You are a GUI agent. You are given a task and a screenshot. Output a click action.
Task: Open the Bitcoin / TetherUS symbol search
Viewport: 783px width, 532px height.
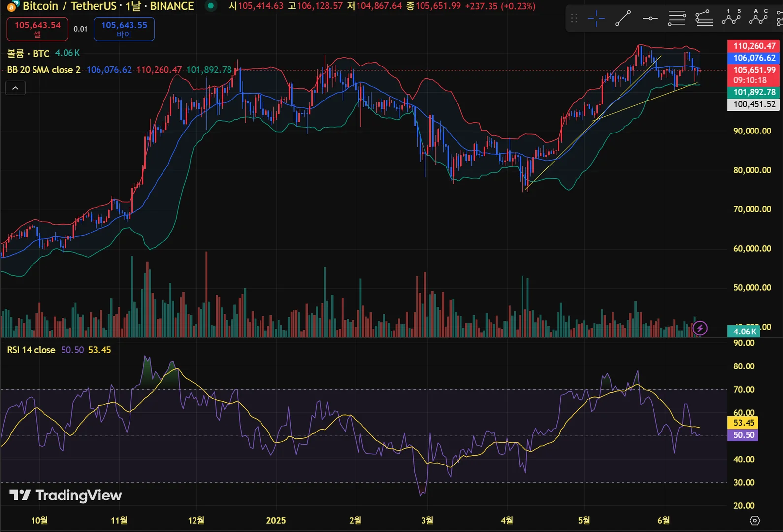(69, 6)
